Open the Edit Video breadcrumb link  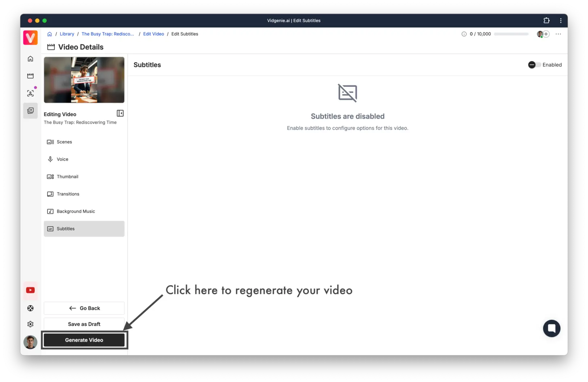click(x=154, y=34)
